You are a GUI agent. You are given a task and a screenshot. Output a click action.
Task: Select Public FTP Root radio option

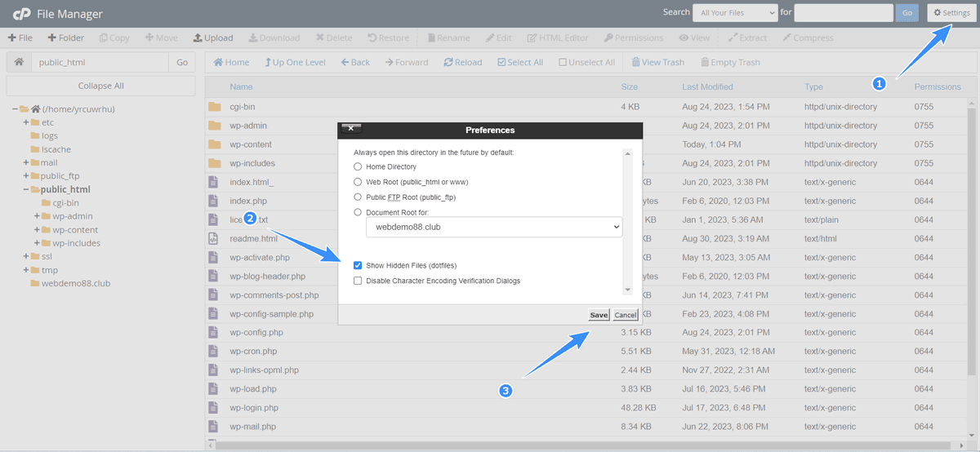pos(358,197)
